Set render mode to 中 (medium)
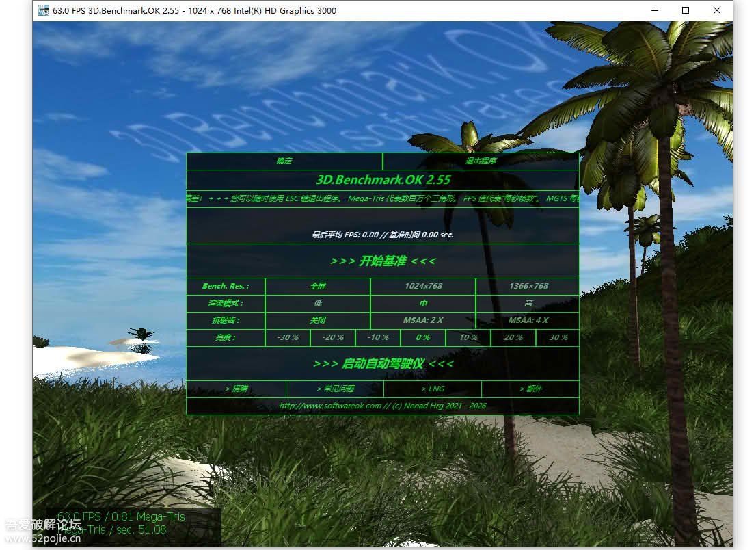This screenshot has height=550, width=756. [x=423, y=304]
